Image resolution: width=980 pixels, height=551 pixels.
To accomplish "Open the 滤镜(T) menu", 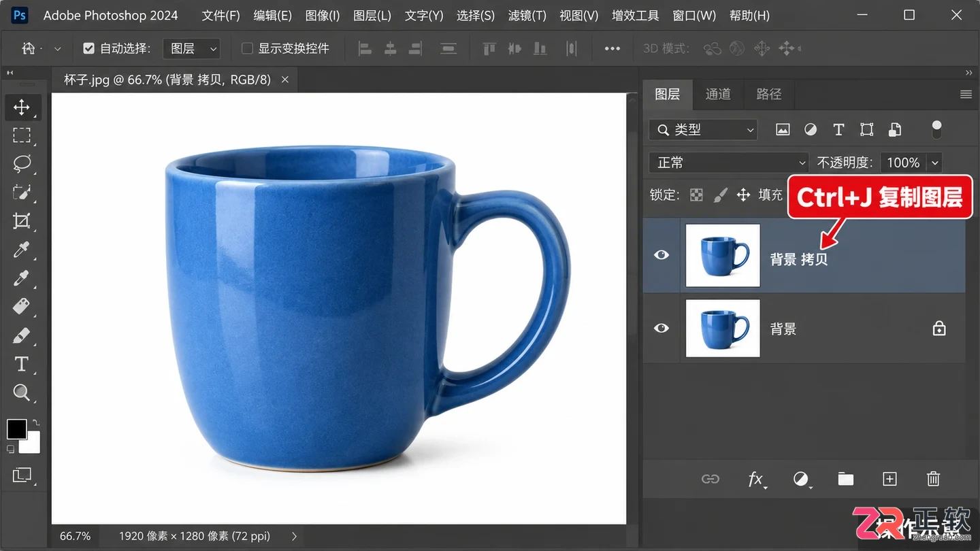I will 527,15.
